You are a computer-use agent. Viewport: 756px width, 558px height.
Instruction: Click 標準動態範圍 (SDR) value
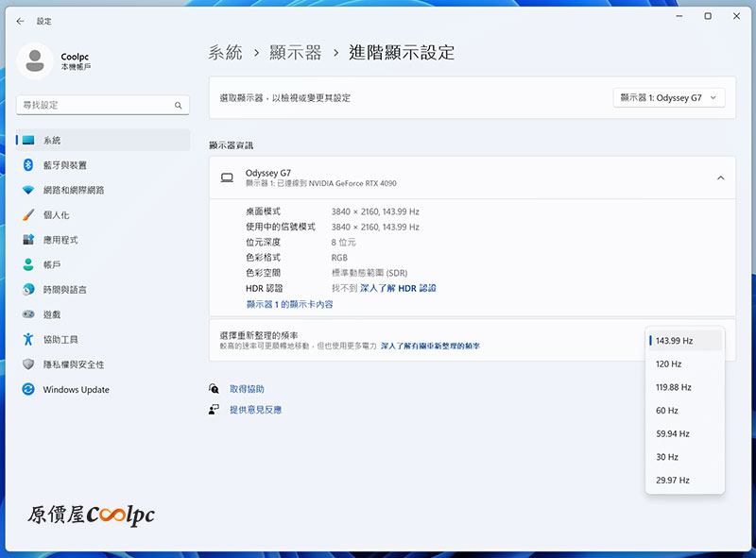pos(369,273)
